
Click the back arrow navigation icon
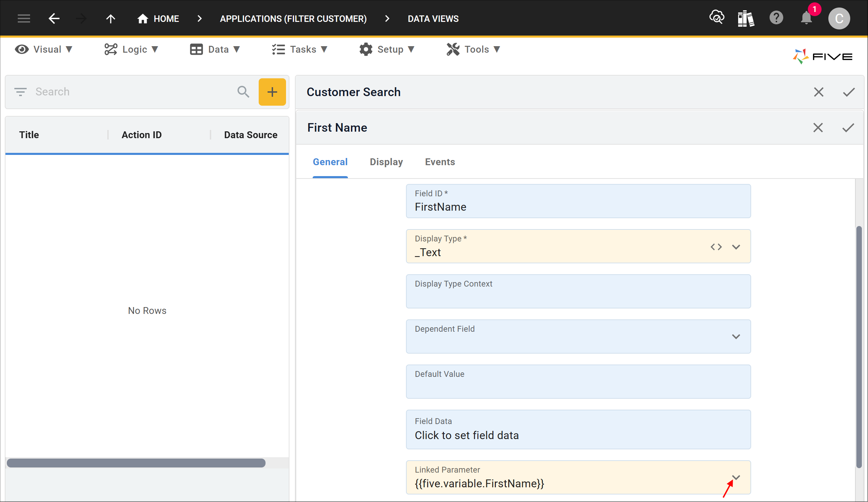coord(54,18)
